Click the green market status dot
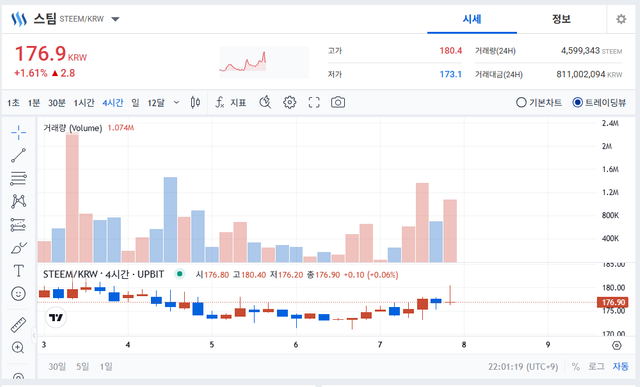 pyautogui.click(x=179, y=274)
